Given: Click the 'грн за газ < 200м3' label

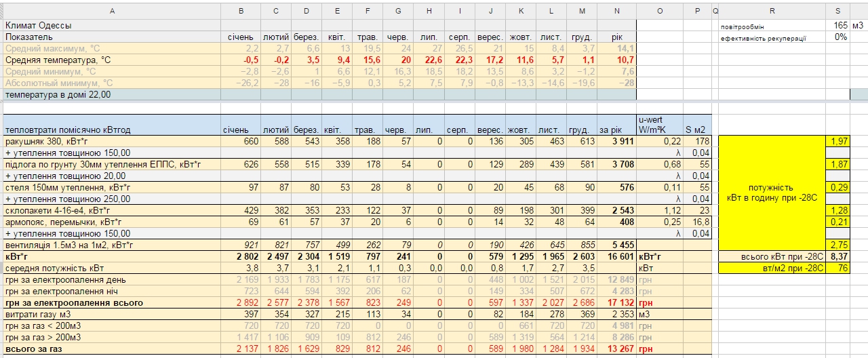Looking at the screenshot, I should 113,325.
